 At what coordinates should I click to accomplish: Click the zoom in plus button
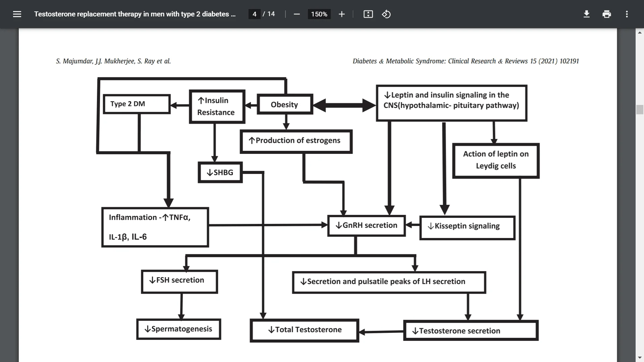(342, 14)
